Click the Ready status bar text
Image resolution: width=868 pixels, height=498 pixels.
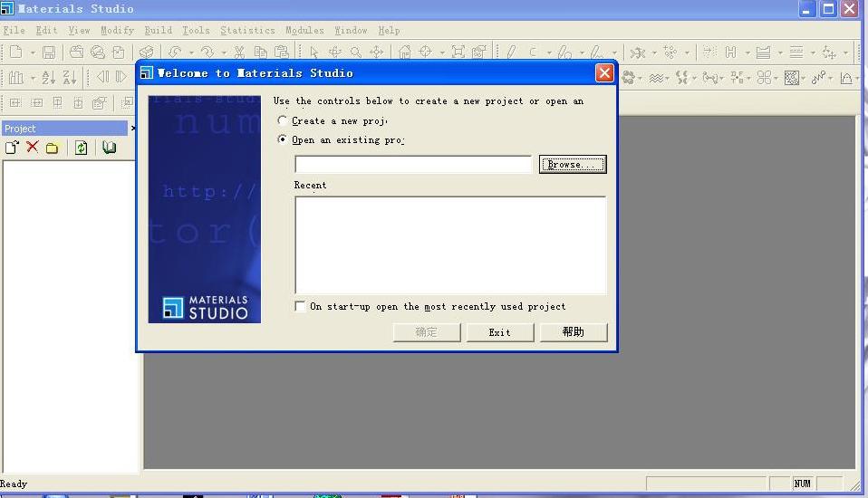tap(14, 484)
